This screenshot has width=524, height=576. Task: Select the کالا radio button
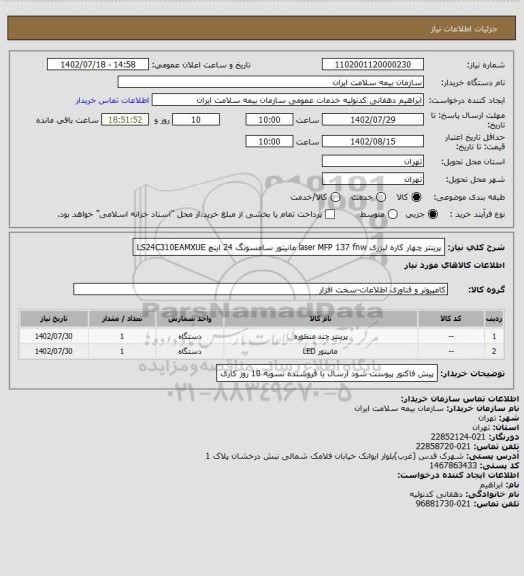click(x=416, y=197)
